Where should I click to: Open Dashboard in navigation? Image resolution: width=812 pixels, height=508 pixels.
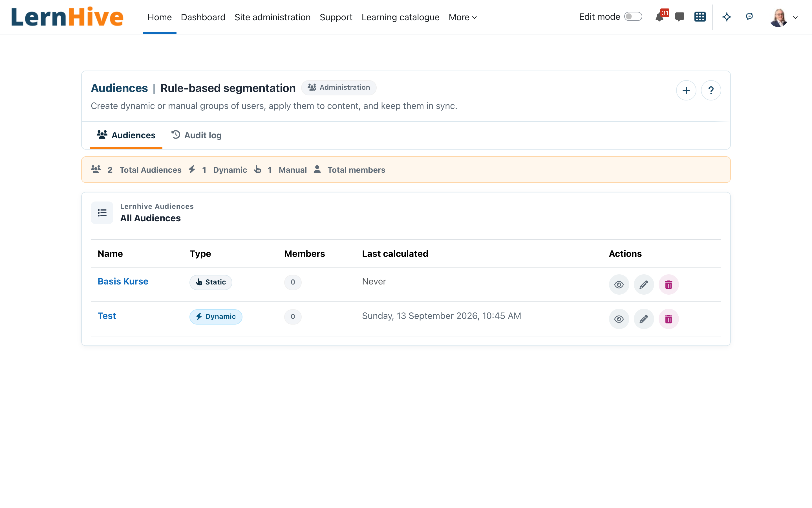coord(203,17)
